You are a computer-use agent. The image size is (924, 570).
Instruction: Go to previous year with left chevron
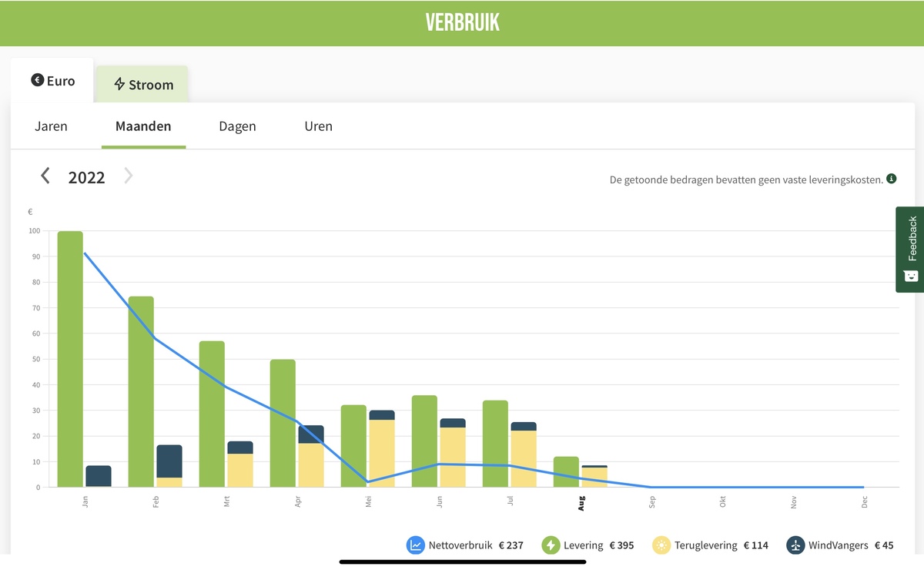click(45, 176)
